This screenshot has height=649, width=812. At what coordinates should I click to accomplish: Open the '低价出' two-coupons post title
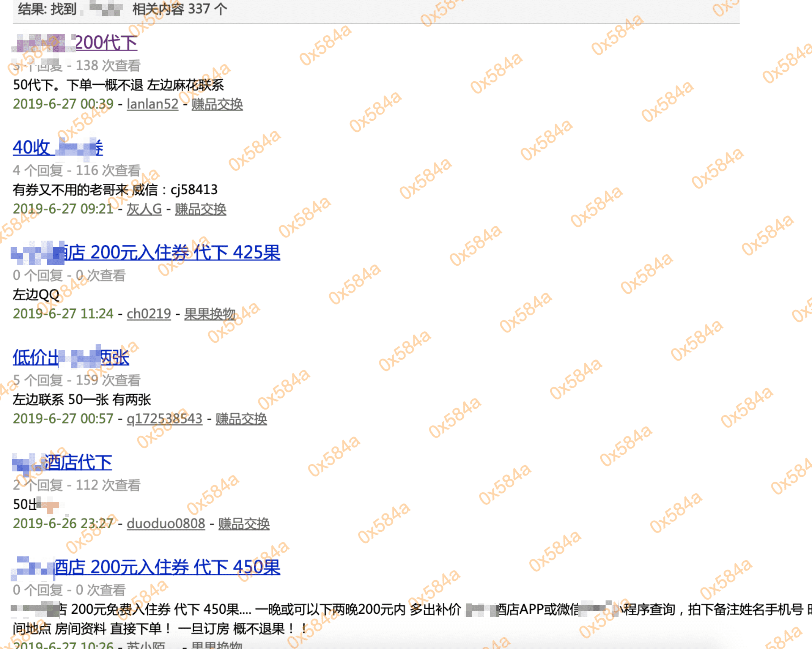click(x=35, y=357)
